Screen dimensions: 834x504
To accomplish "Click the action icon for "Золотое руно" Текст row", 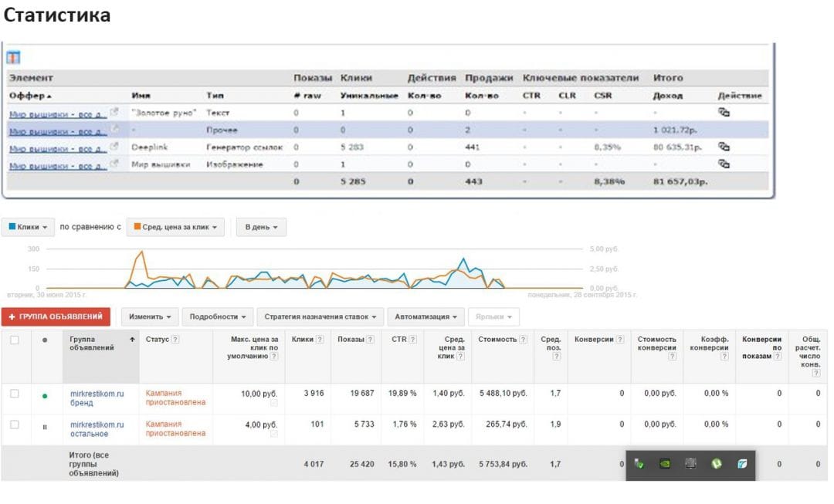I will pos(724,112).
